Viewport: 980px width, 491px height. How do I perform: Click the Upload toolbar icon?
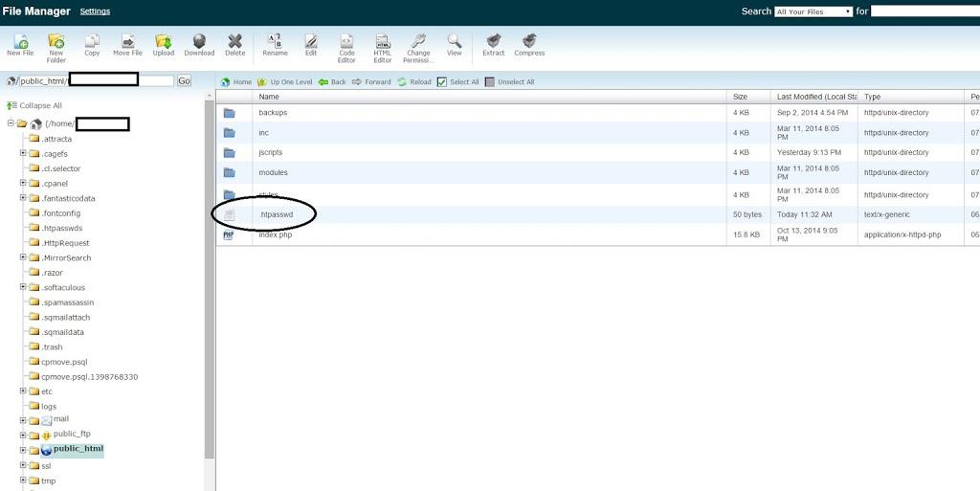[164, 44]
